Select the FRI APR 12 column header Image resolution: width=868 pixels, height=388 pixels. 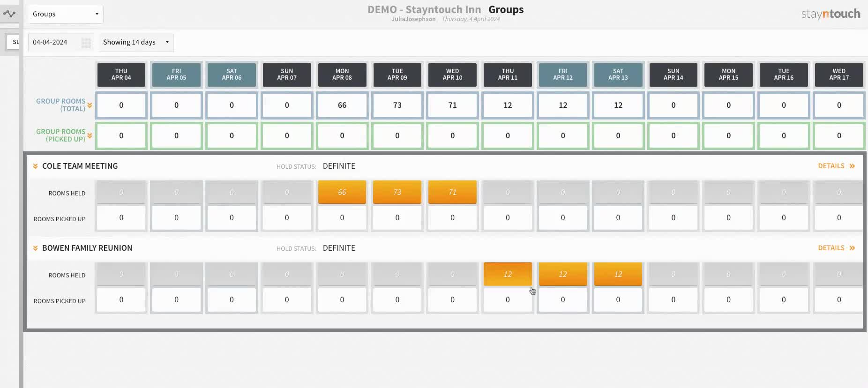[563, 75]
